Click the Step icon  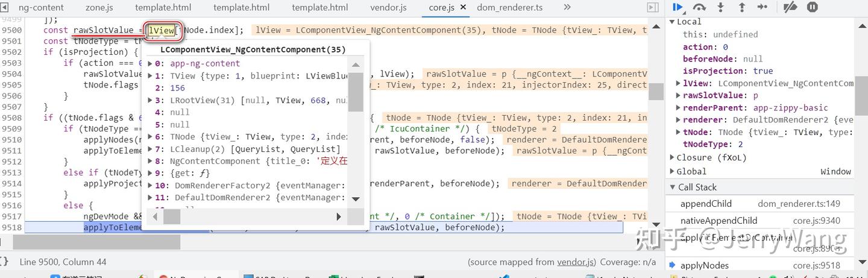[x=762, y=7]
